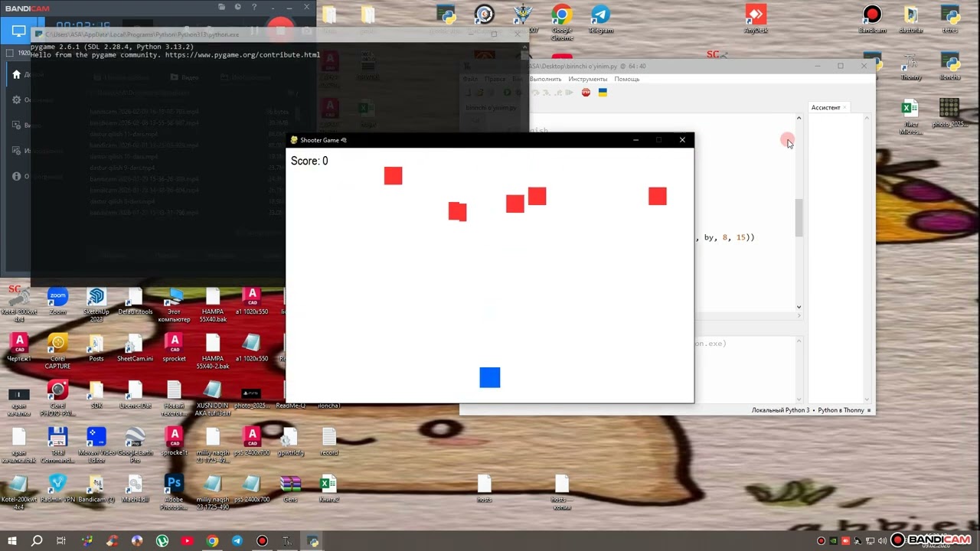The width and height of the screenshot is (980, 551).
Task: Open AnyDesk desktop shortcut
Action: 756,19
